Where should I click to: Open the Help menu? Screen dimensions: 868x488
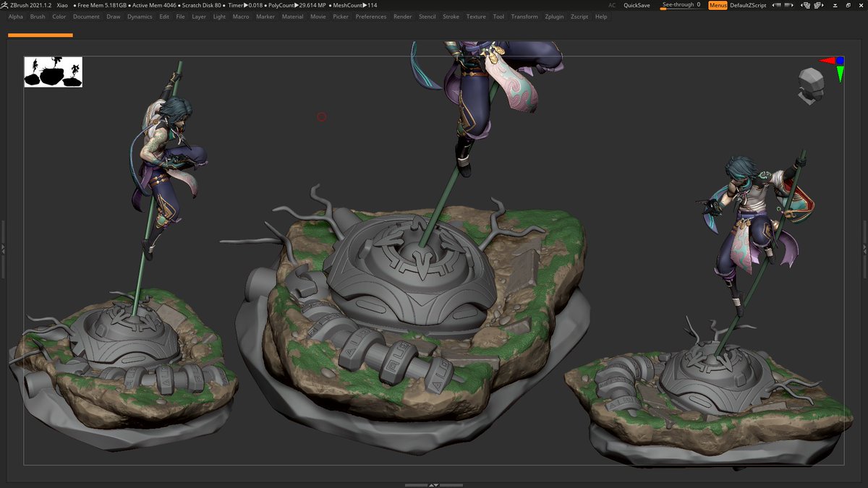(x=601, y=17)
